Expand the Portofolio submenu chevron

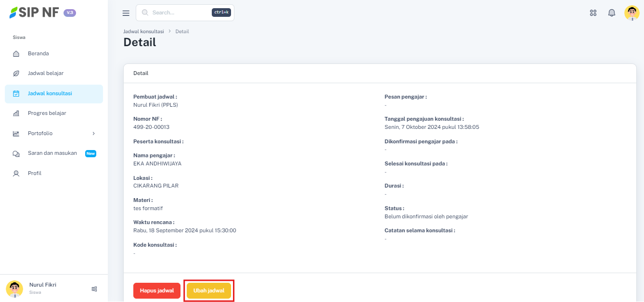(93, 134)
